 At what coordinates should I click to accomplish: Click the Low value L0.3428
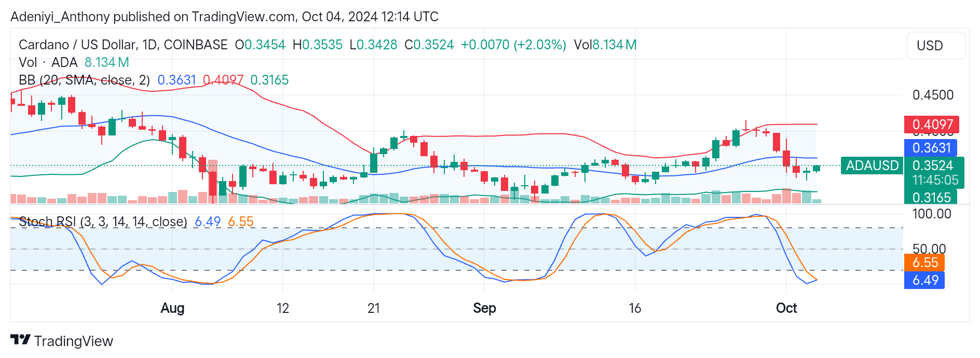[373, 45]
